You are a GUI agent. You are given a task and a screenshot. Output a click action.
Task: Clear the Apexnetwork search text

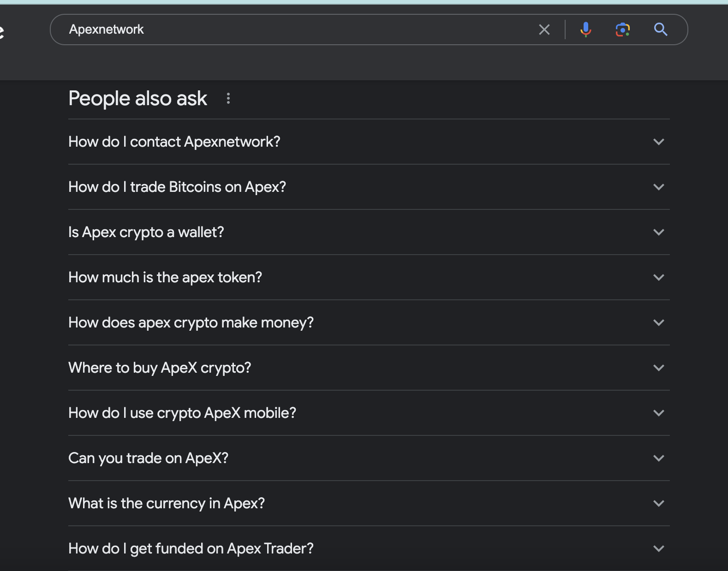(544, 30)
